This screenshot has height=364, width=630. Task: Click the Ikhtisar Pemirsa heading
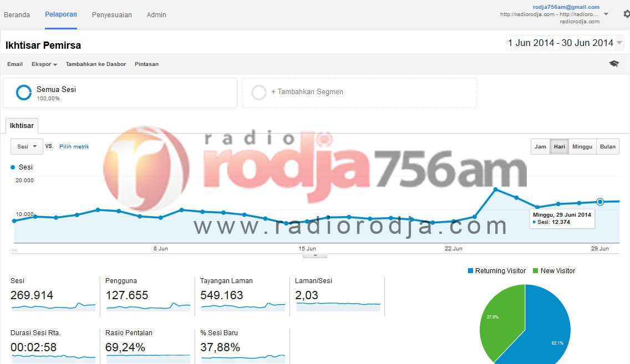click(43, 45)
